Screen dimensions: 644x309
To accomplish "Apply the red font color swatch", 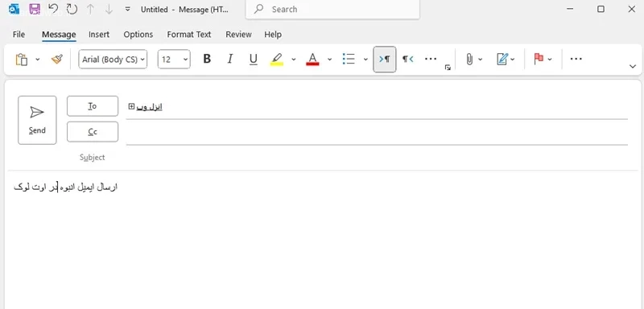I will pos(312,60).
